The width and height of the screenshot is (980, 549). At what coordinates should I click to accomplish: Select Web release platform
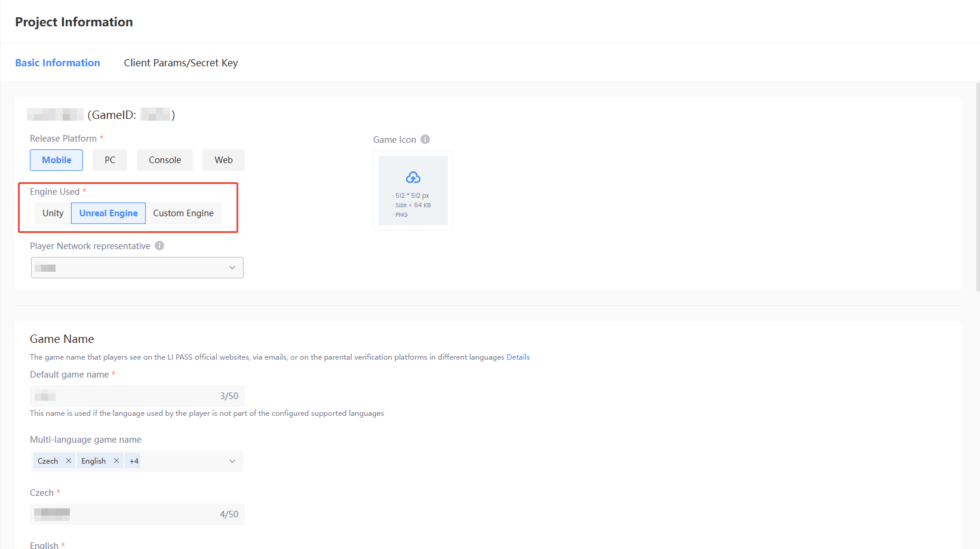point(224,160)
